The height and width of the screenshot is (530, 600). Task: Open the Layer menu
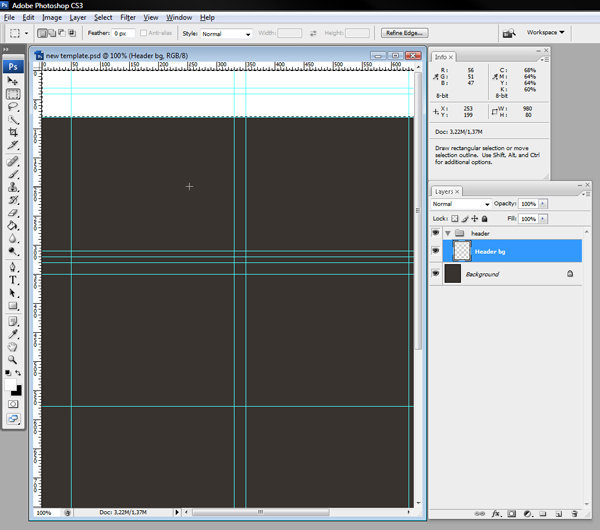(x=78, y=18)
